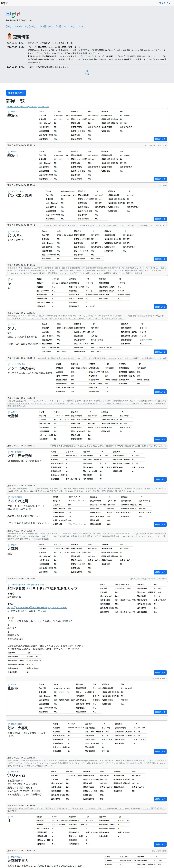Click the 全体5票回答2票 description text
Image resolution: width=174 pixels, height=868 pixels.
click(x=16, y=240)
